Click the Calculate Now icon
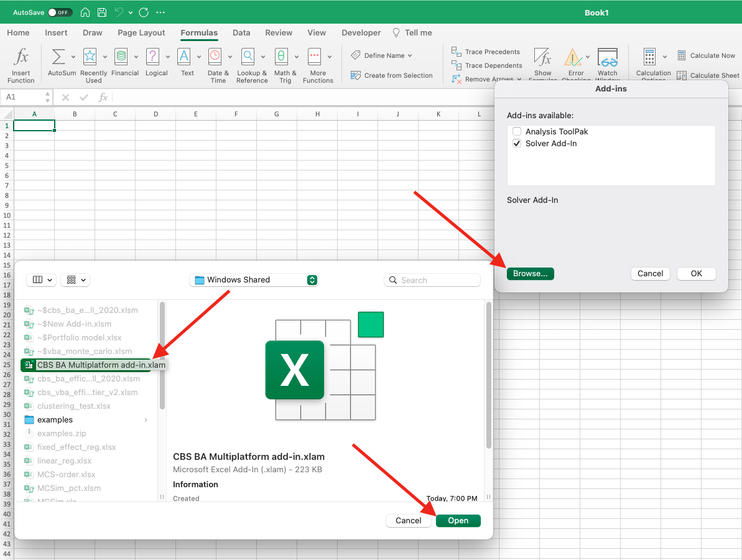 (682, 55)
